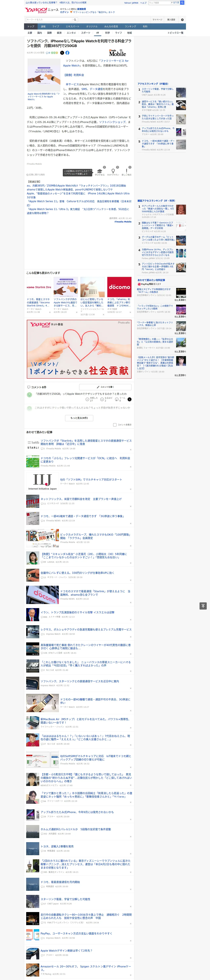Select the ライブ navigation tab
Viewport: 210px width, 980px height.
click(x=56, y=27)
